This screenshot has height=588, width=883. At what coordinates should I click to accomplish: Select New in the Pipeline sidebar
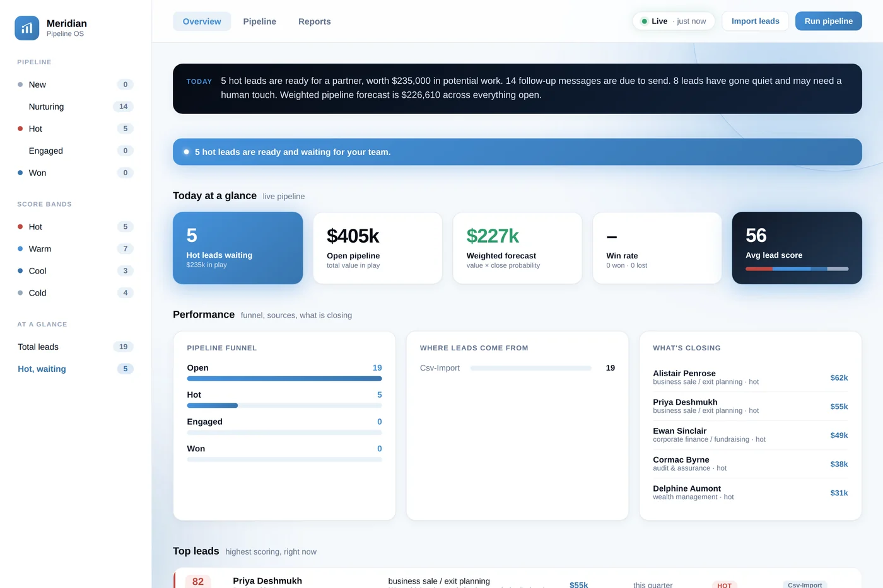[76, 84]
